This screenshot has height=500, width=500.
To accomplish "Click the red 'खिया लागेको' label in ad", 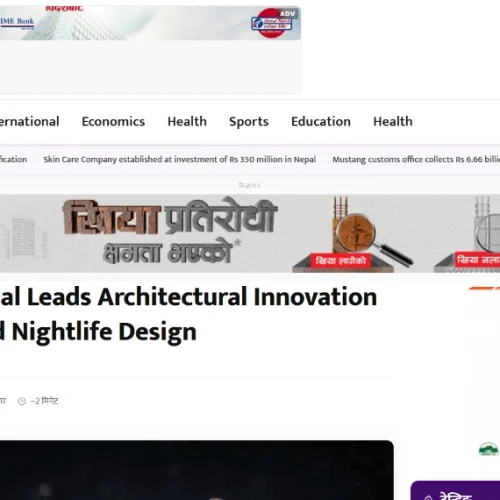I will coord(341,260).
